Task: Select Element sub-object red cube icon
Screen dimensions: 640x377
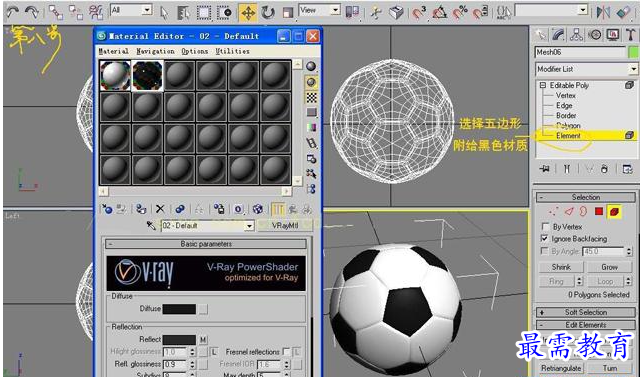Action: [x=614, y=211]
